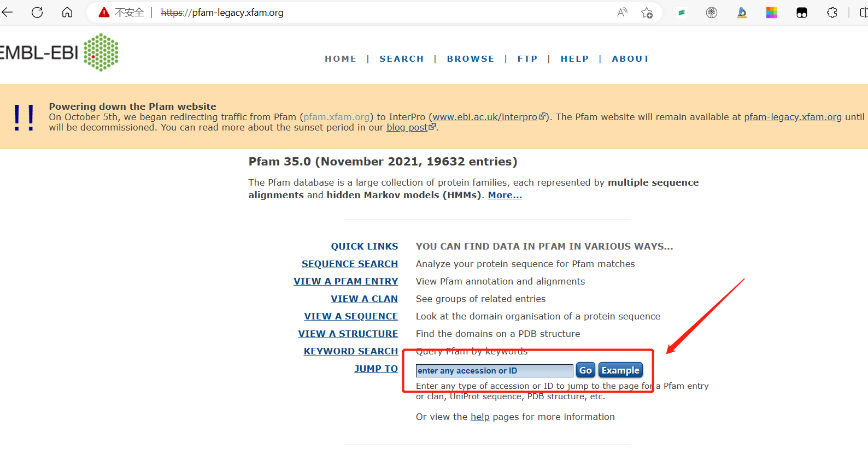The image size is (868, 456).
Task: Open the HOME menu item
Action: click(341, 58)
